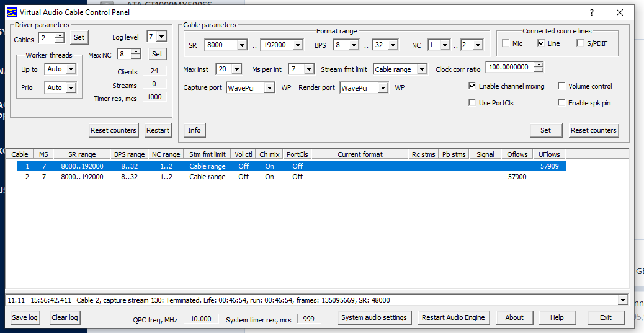Disable Enable channel mixing checkbox

(473, 86)
